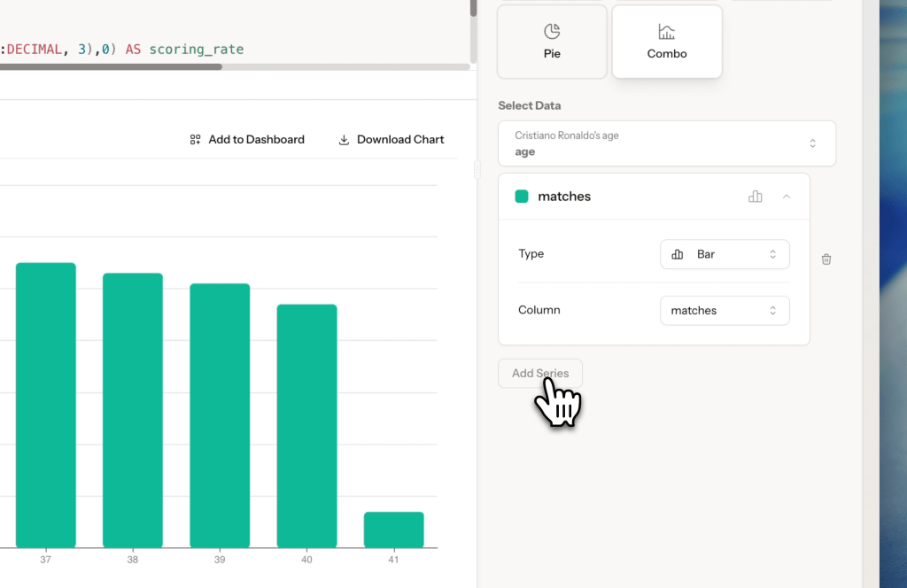
Task: Delete the matches series with trash icon
Action: coord(826,259)
